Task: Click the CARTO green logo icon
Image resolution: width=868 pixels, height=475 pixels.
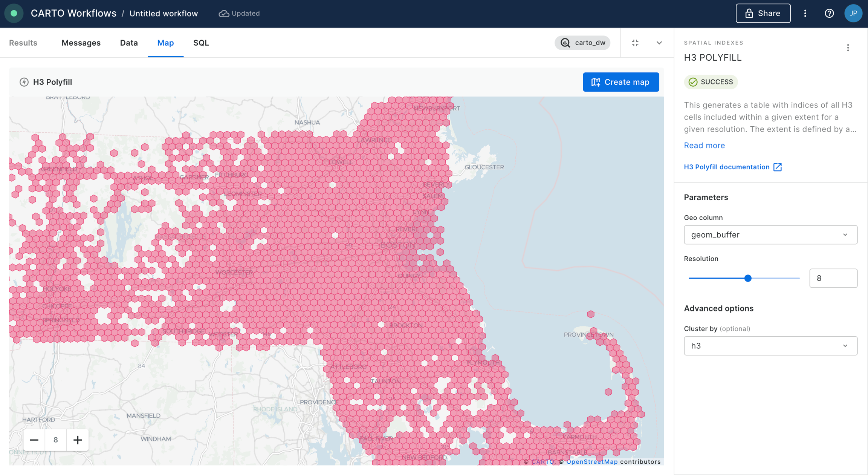Action: pos(14,14)
